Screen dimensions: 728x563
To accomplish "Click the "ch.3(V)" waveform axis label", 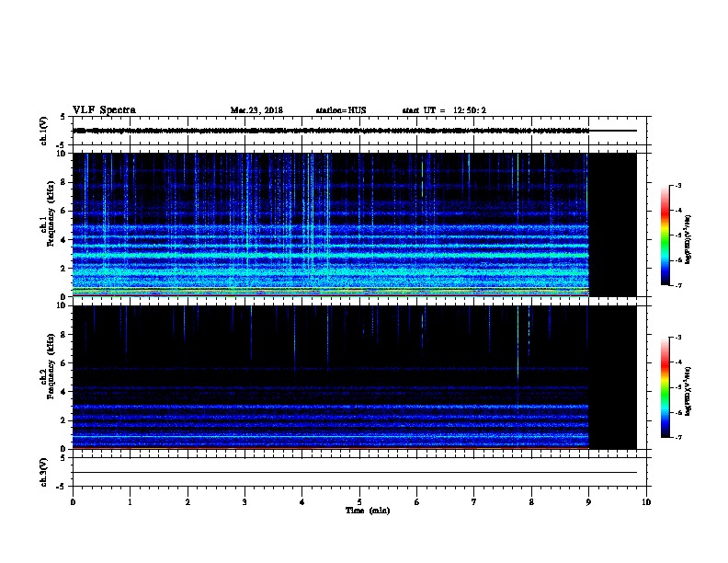I will [43, 472].
